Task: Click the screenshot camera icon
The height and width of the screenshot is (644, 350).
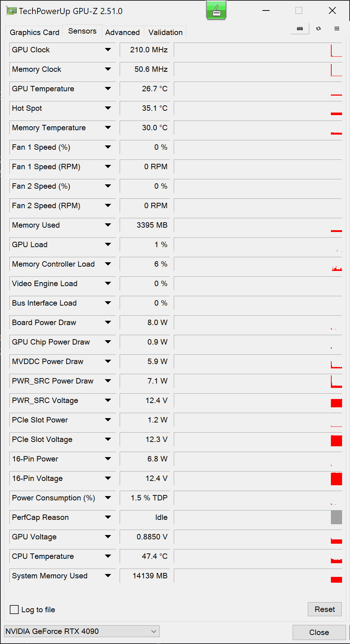Action: 300,29
